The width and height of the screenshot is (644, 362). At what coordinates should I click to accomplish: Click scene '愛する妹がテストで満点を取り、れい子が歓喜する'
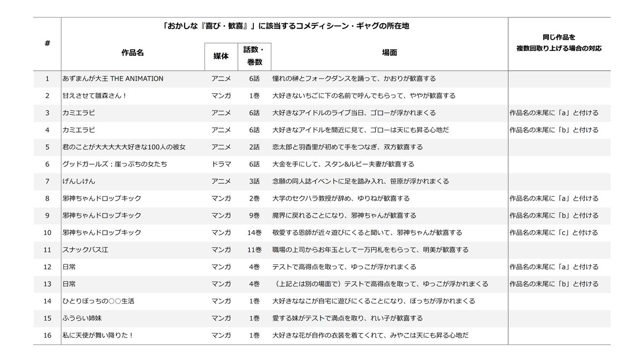coord(348,318)
